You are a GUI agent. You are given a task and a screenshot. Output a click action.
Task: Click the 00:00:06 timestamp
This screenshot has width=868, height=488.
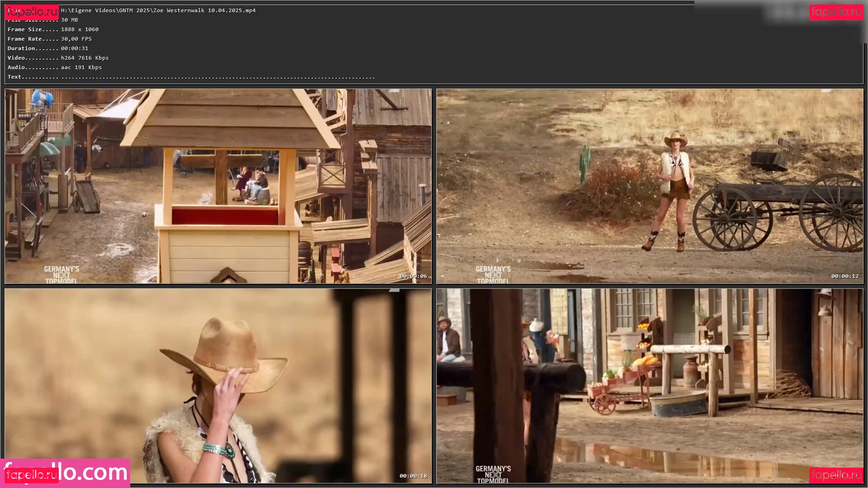tap(413, 276)
